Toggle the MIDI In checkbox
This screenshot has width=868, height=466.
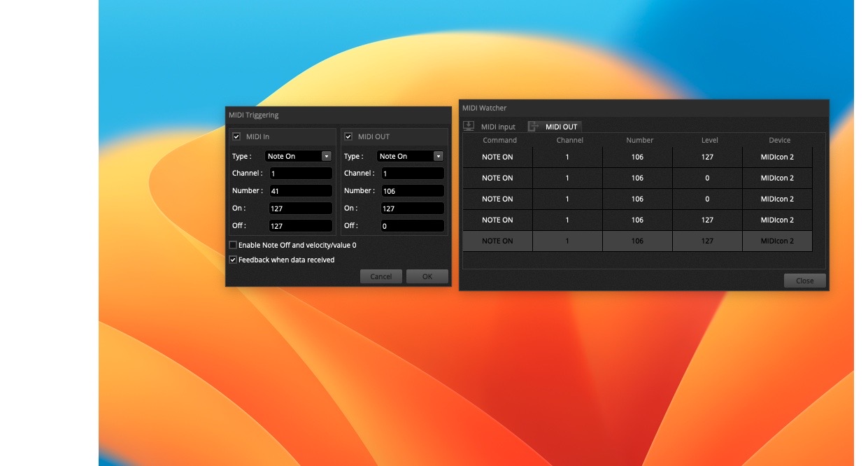(x=236, y=136)
